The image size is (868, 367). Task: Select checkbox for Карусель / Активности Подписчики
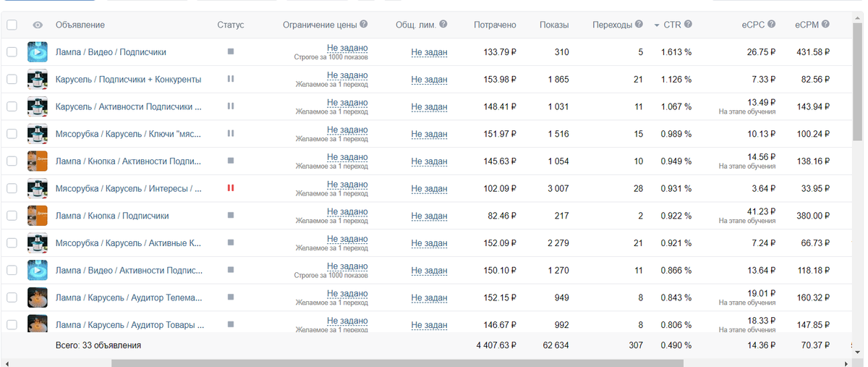[12, 106]
